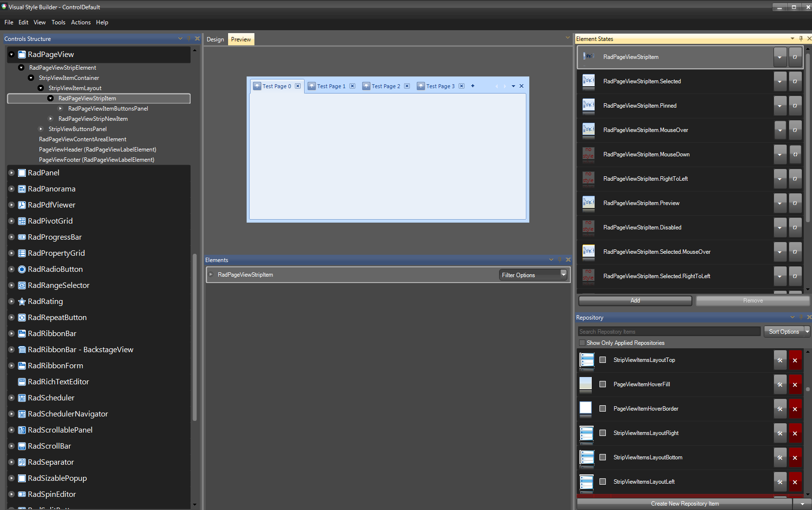Tick the PageViewItemHoverBorder checkbox
Image resolution: width=812 pixels, height=510 pixels.
603,409
